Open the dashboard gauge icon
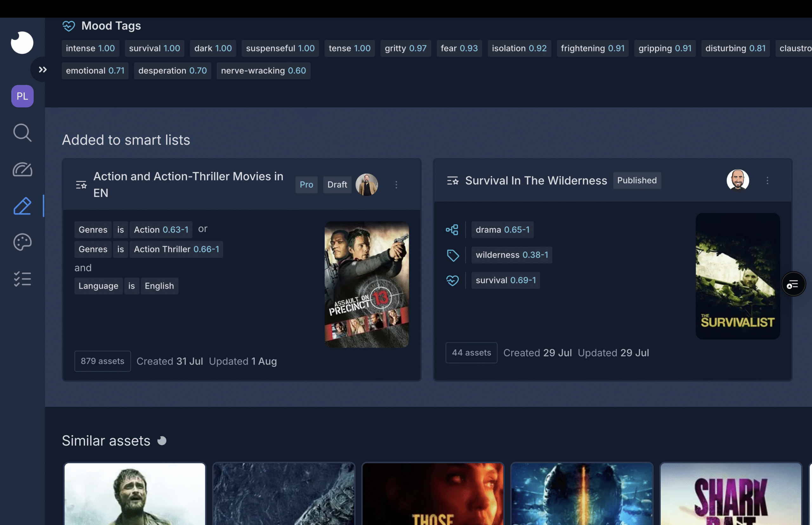Image resolution: width=812 pixels, height=525 pixels. tap(23, 169)
